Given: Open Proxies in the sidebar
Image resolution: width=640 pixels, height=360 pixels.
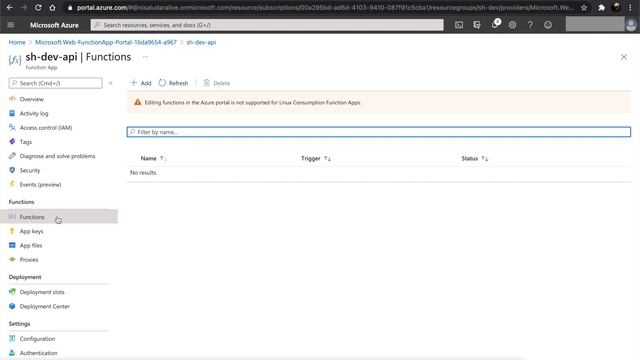Looking at the screenshot, I should click(x=29, y=260).
